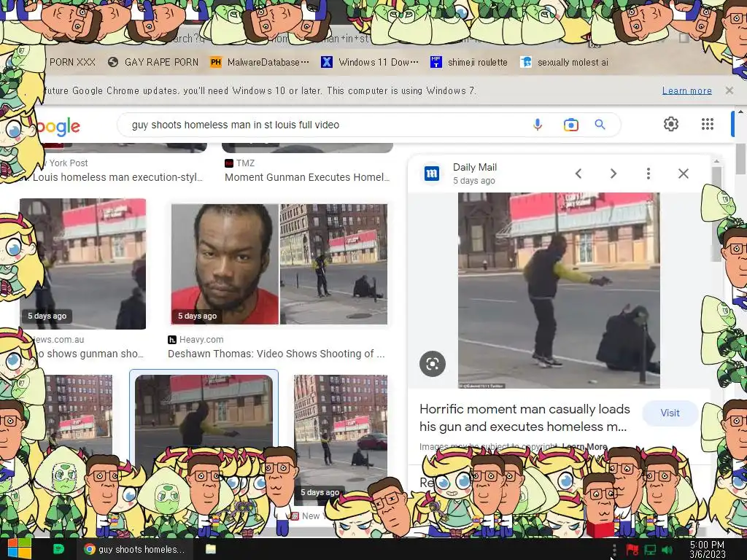Click the Google logo

click(58, 127)
